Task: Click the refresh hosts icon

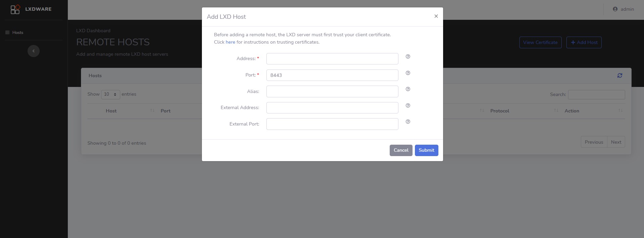Action: click(x=619, y=76)
